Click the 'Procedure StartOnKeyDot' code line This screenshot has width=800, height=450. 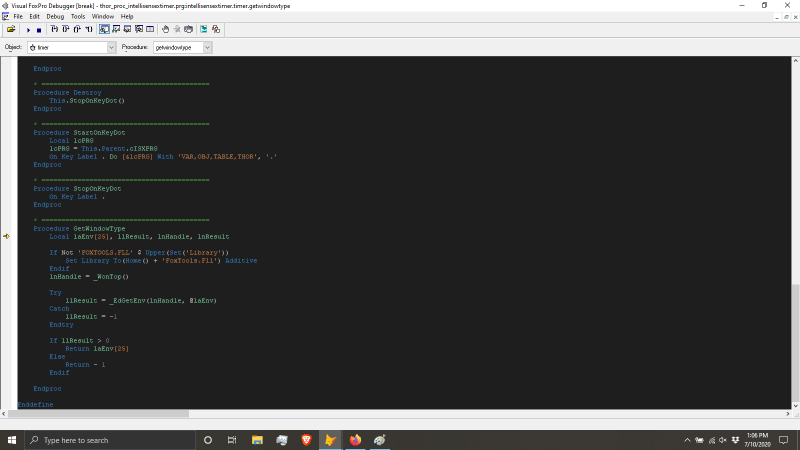[79, 133]
